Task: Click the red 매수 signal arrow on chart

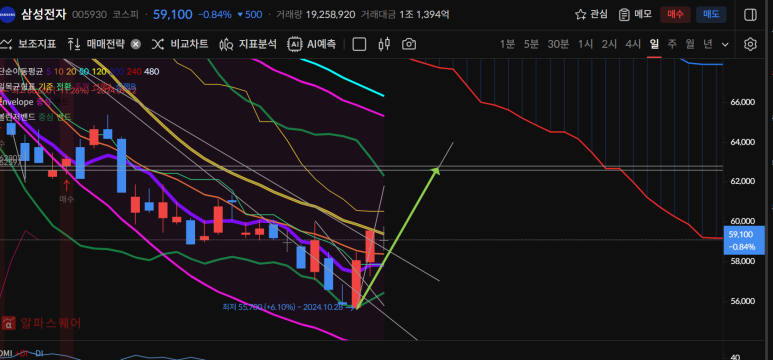Action: pyautogui.click(x=66, y=185)
